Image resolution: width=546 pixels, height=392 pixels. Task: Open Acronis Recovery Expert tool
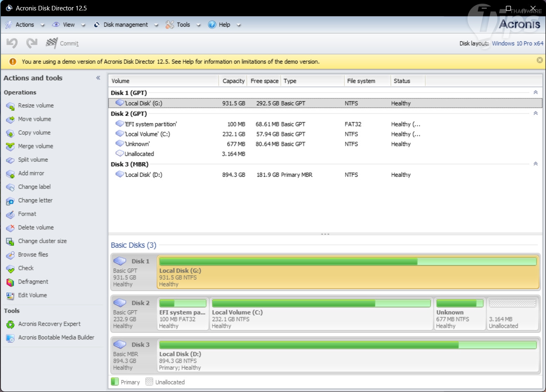(x=49, y=324)
